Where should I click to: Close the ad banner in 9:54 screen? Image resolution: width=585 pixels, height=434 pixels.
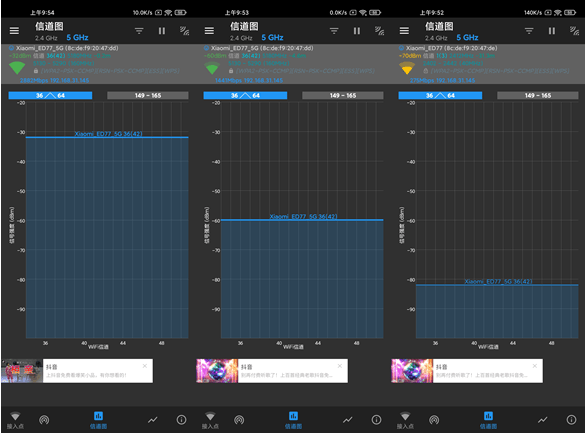coord(145,366)
